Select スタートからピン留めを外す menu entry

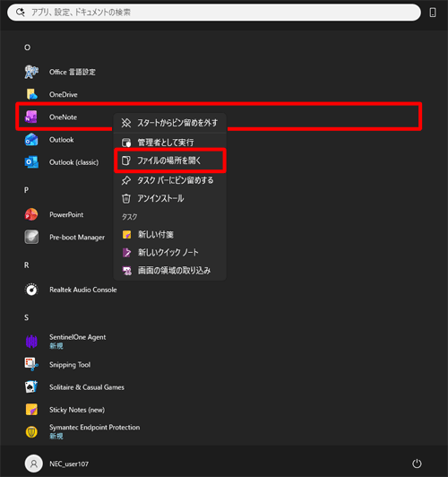tap(169, 123)
